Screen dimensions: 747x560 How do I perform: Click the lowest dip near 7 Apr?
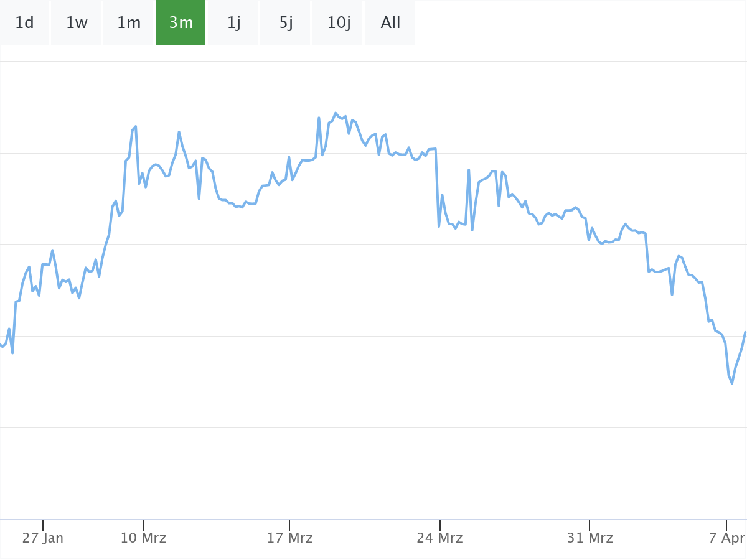(732, 383)
